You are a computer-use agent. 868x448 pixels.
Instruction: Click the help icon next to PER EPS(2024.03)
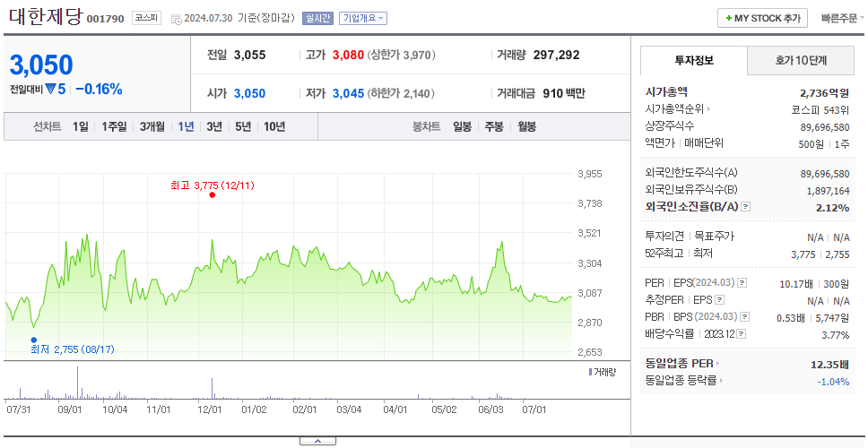(x=742, y=283)
